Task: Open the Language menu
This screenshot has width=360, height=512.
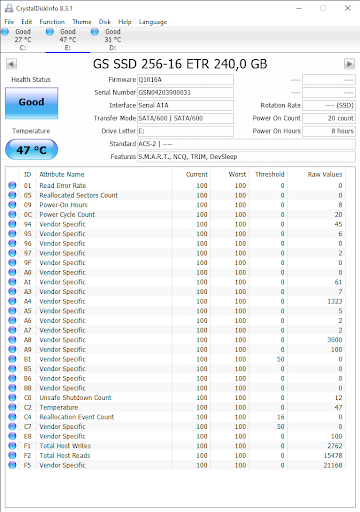Action: click(153, 22)
